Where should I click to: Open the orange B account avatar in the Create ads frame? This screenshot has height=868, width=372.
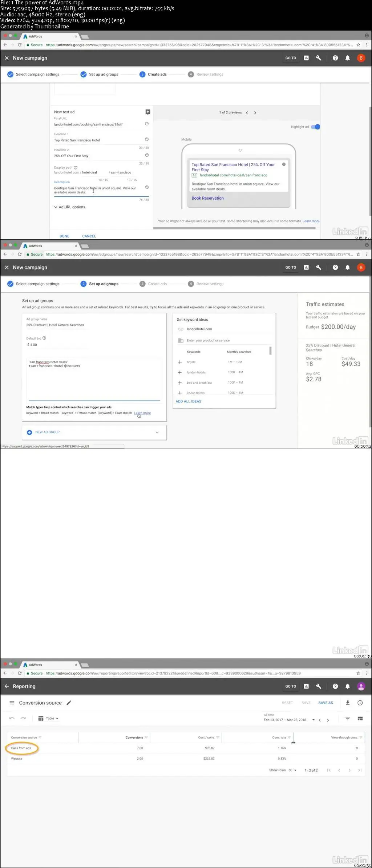click(x=361, y=58)
